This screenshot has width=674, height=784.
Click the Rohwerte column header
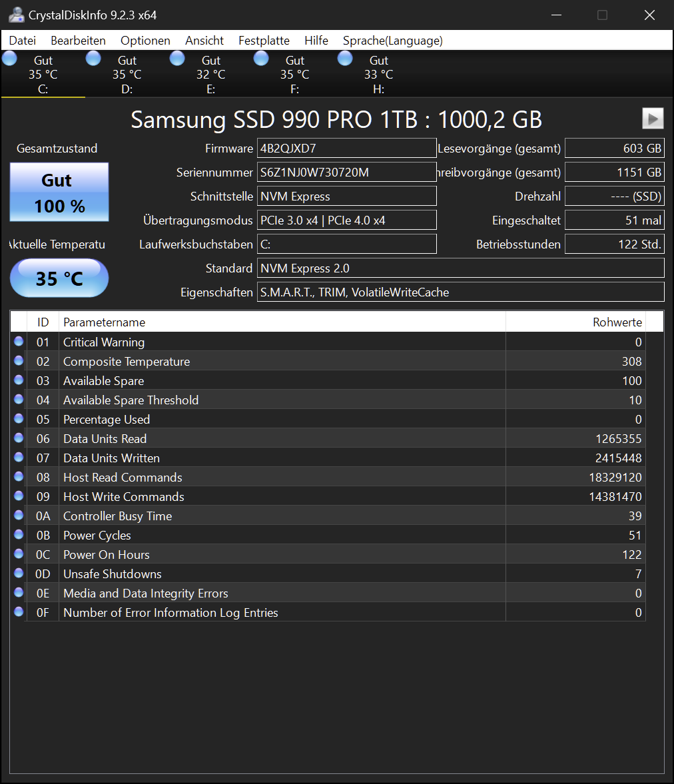click(575, 322)
